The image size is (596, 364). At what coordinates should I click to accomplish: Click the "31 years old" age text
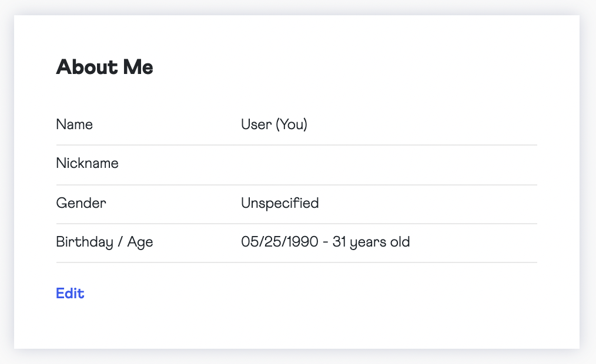click(x=371, y=242)
